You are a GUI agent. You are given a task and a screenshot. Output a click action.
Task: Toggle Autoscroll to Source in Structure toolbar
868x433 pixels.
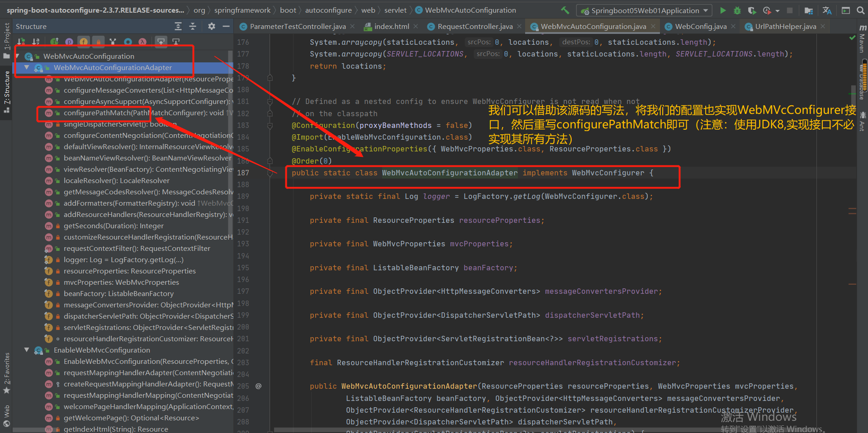[x=161, y=42]
